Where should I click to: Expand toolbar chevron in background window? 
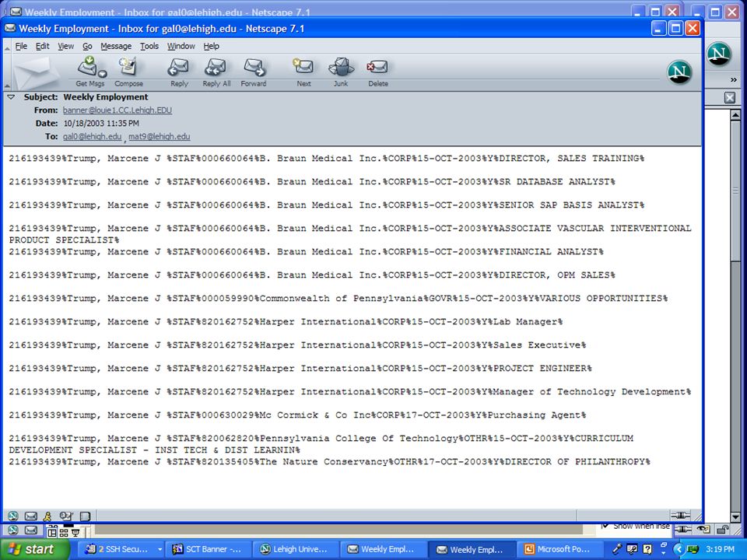pyautogui.click(x=734, y=79)
